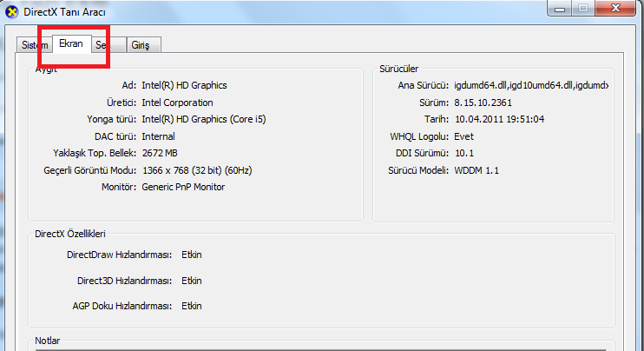
Task: Click the DirectDraw Hızlandırması value 'Etkin'
Action: point(192,255)
